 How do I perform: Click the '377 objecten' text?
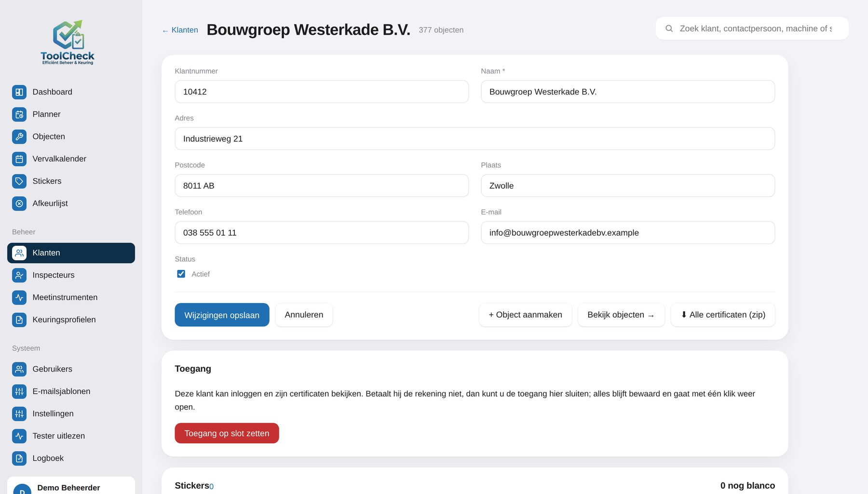tap(441, 30)
